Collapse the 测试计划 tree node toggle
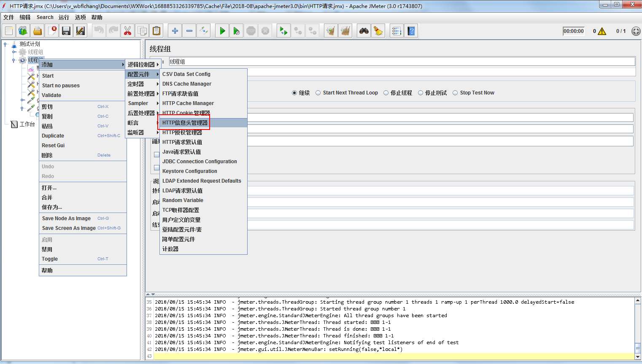The width and height of the screenshot is (642, 364). pyautogui.click(x=6, y=43)
